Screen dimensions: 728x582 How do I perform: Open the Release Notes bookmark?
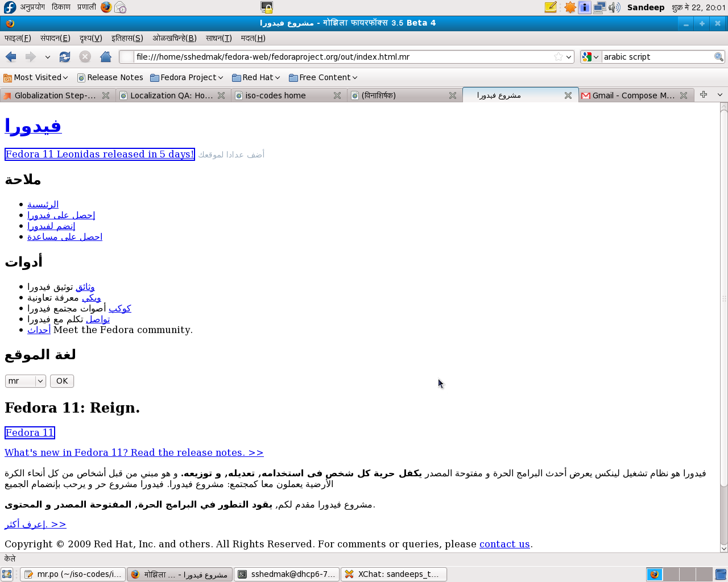tap(110, 77)
